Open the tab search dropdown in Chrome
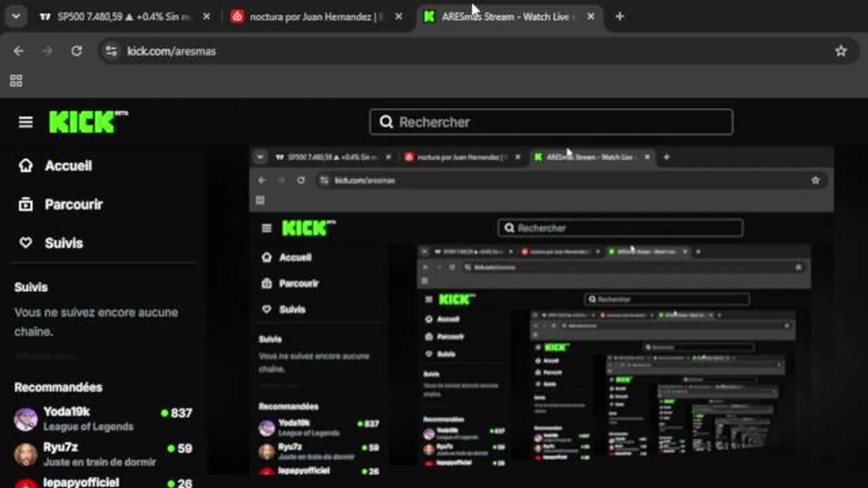868x488 pixels. [16, 16]
